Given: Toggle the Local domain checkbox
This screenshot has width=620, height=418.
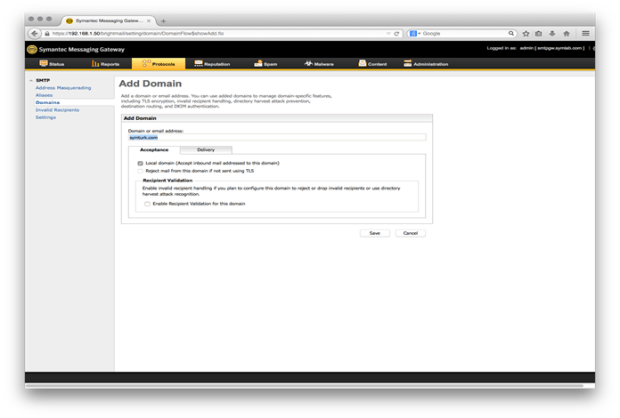Looking at the screenshot, I should (141, 163).
